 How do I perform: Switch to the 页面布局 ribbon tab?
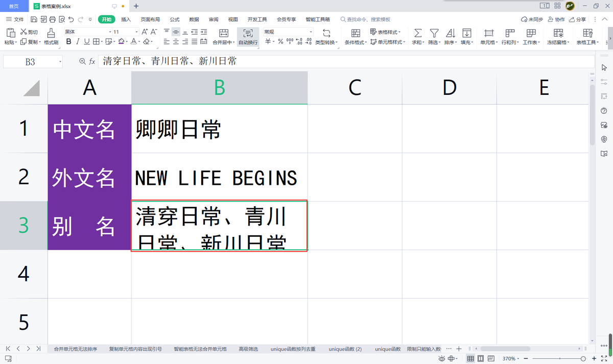(150, 19)
